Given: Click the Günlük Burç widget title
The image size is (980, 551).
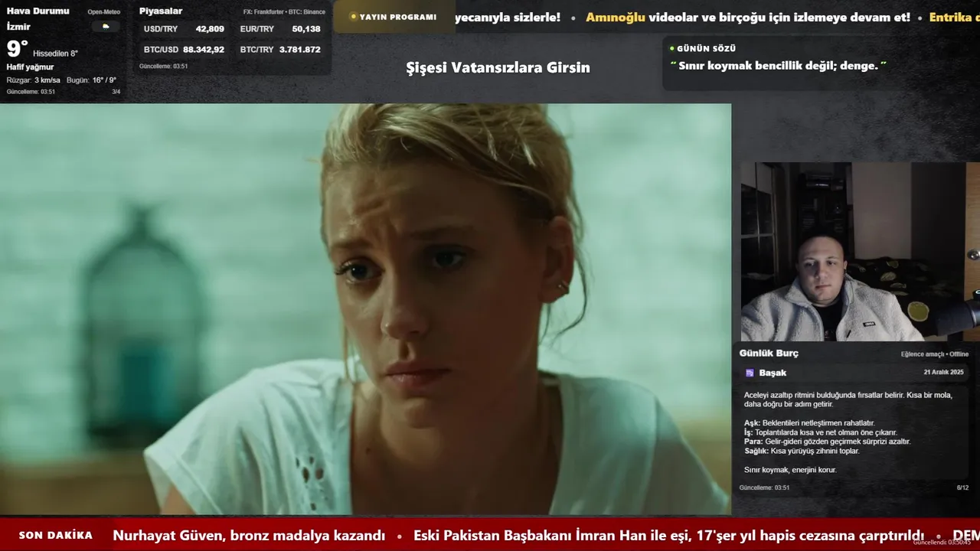Looking at the screenshot, I should [x=769, y=354].
